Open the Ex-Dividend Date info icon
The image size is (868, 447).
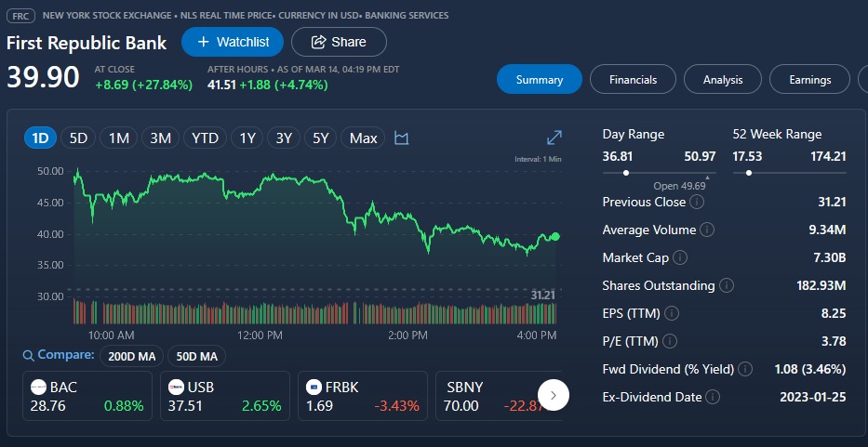(x=713, y=397)
